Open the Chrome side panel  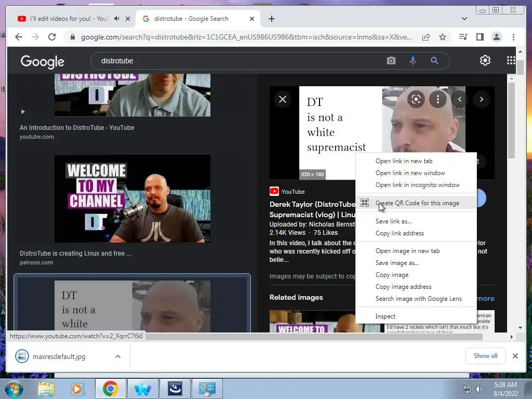pyautogui.click(x=480, y=37)
